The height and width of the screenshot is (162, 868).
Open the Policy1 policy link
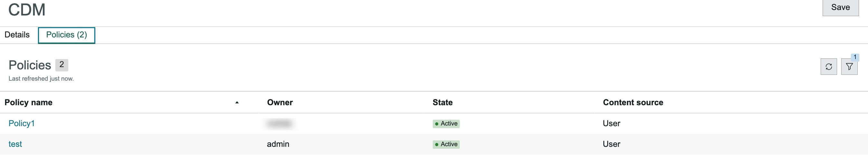pyautogui.click(x=22, y=124)
